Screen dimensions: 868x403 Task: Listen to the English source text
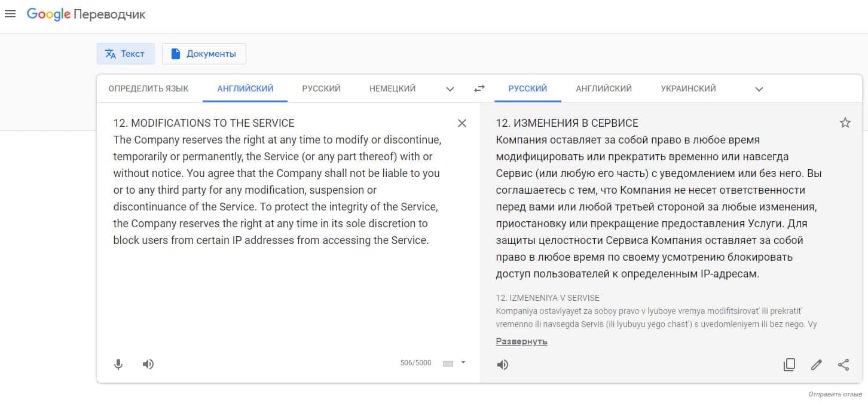(x=148, y=364)
